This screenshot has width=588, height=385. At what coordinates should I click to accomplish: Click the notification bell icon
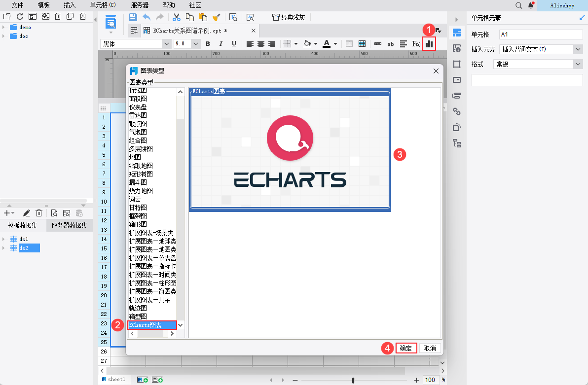[531, 5]
